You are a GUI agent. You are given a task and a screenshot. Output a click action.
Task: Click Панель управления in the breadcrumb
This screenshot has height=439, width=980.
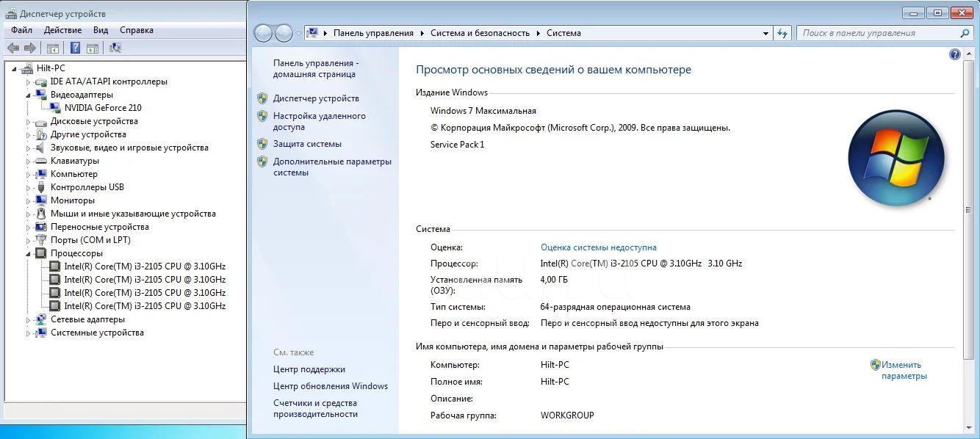[x=373, y=33]
